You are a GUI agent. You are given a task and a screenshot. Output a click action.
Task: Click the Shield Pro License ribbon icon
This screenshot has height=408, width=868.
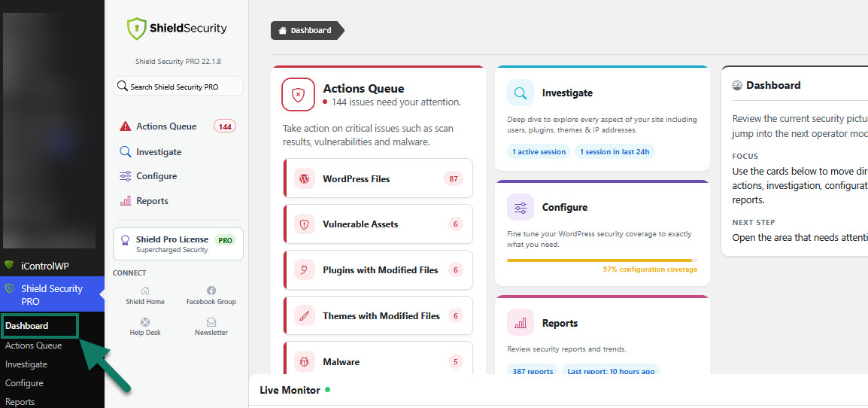[x=125, y=241]
